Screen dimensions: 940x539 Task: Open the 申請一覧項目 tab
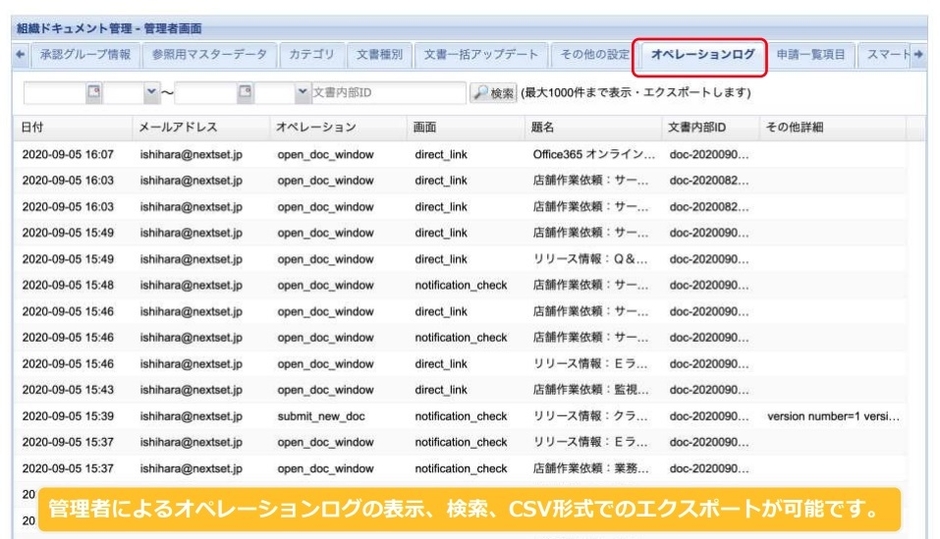click(x=811, y=55)
